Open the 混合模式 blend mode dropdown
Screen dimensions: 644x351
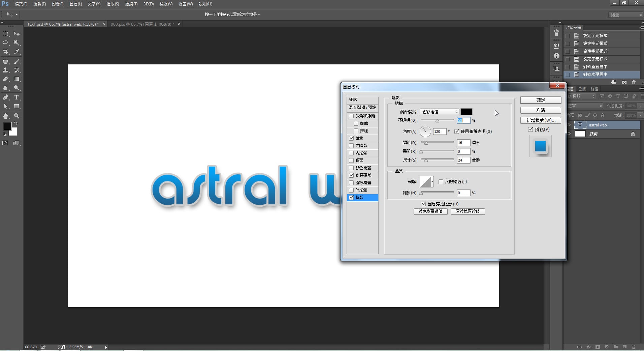tap(439, 112)
